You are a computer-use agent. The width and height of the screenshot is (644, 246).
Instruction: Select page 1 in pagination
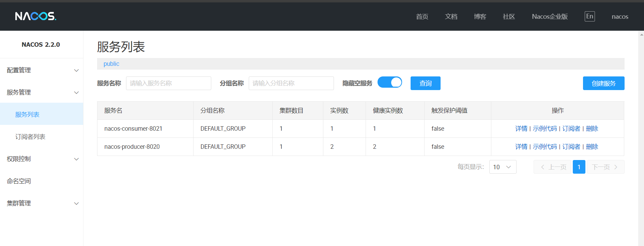579,167
